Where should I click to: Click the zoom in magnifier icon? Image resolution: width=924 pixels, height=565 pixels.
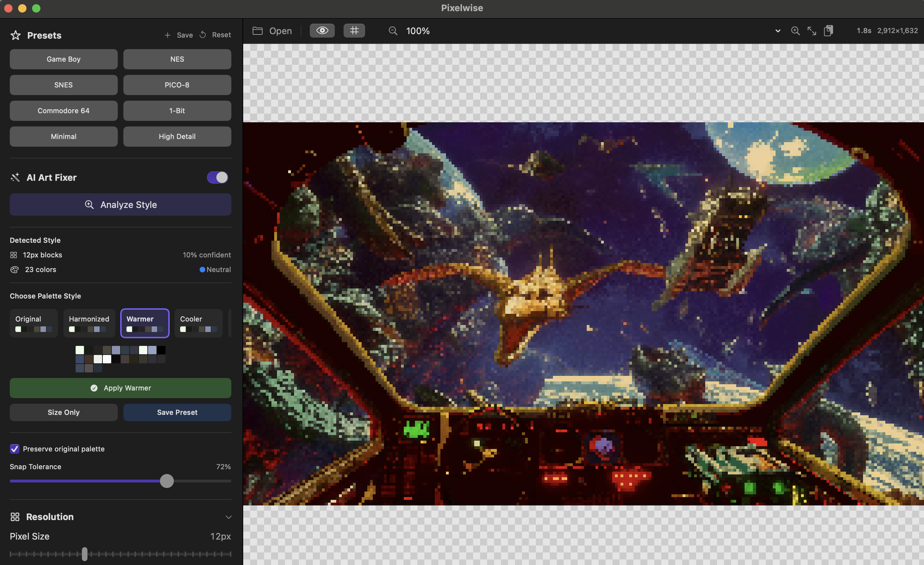tap(795, 31)
